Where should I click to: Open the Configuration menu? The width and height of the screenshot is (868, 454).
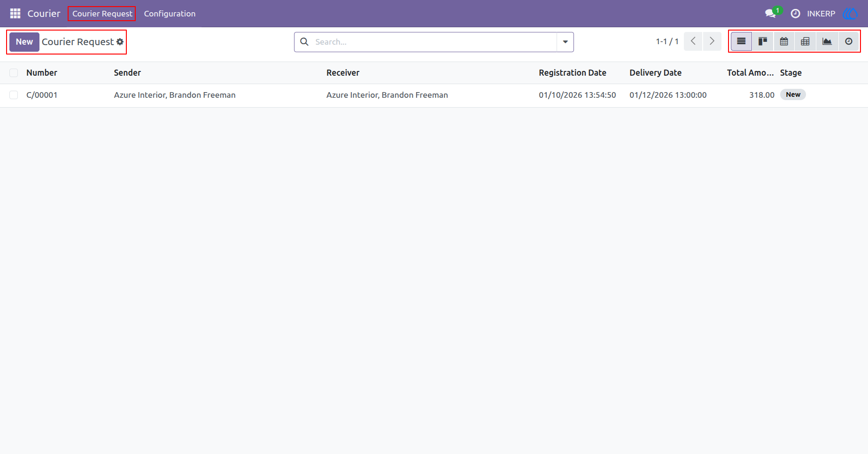click(x=170, y=14)
